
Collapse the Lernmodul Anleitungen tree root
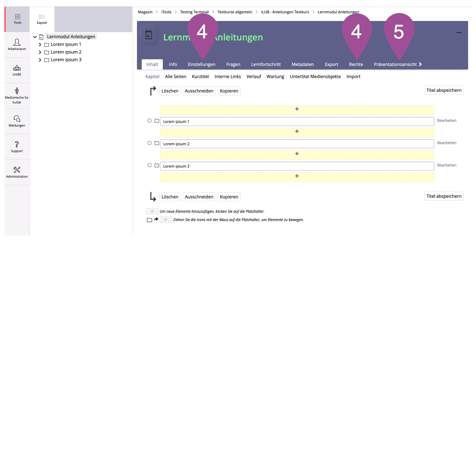coord(35,37)
